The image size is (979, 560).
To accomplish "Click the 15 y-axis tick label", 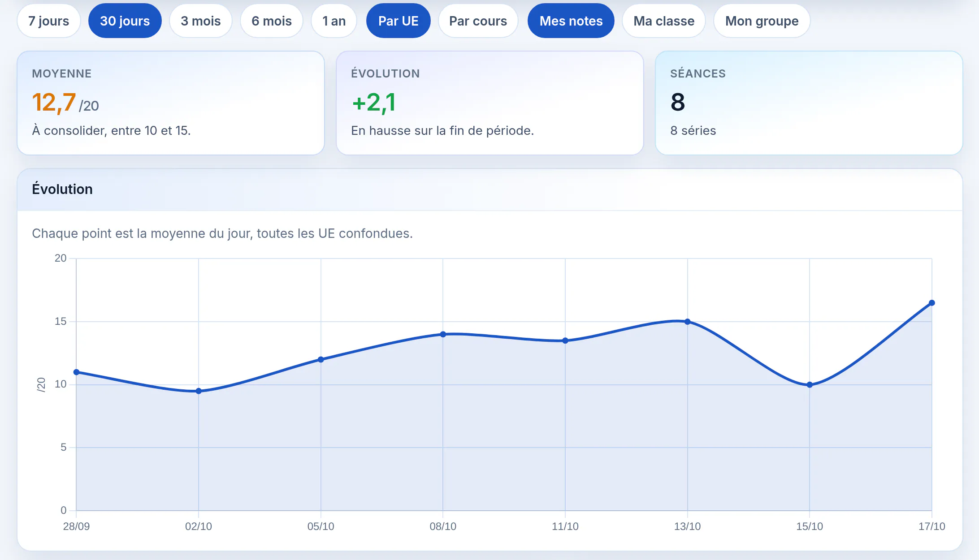I will click(x=61, y=321).
